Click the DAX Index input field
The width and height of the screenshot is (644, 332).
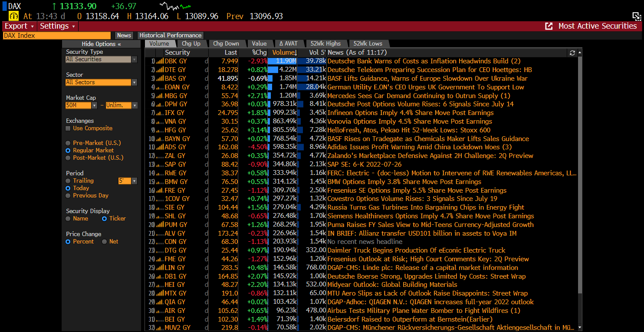pyautogui.click(x=57, y=36)
